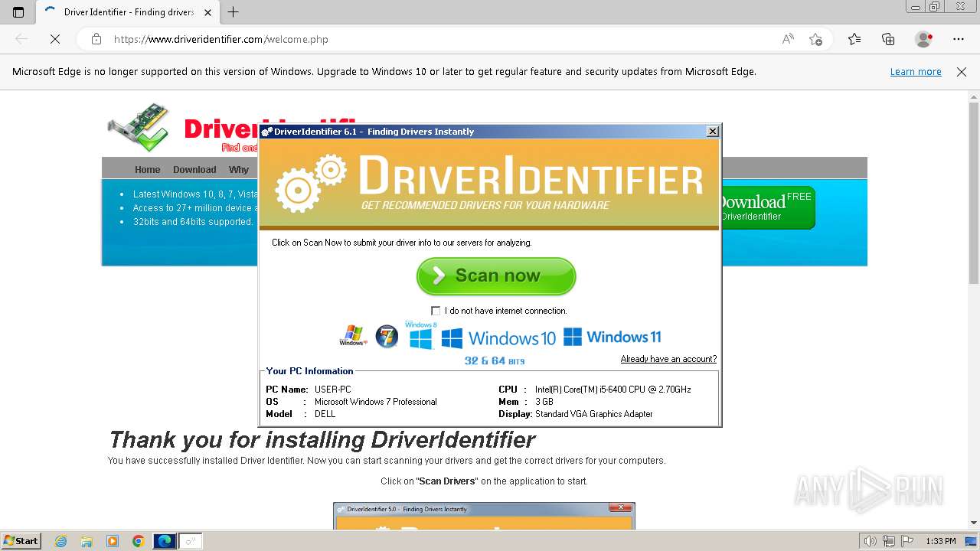Click the Windows 11 logo
Screen dimensions: 980x551
click(x=612, y=337)
